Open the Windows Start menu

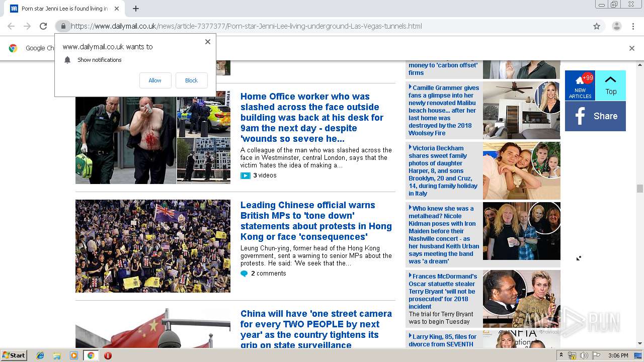14,355
